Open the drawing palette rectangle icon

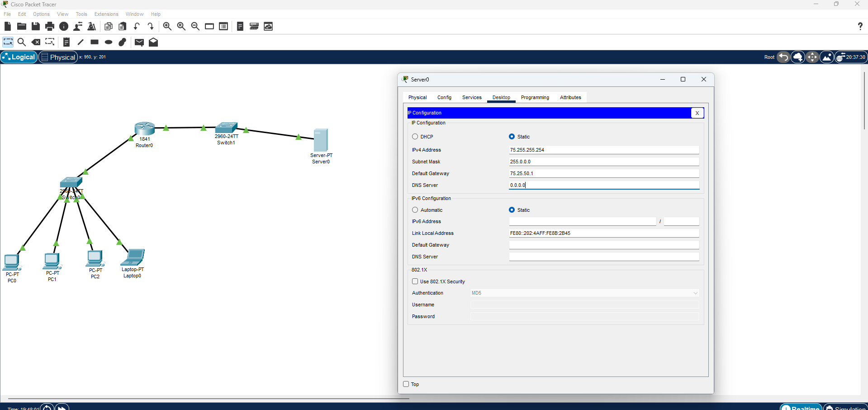209,26
